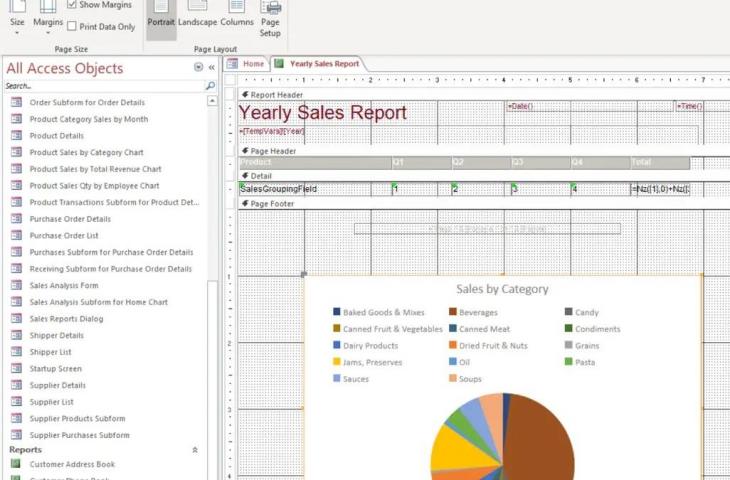Select Product Transactions Subform icon
The height and width of the screenshot is (480, 730).
coord(16,202)
